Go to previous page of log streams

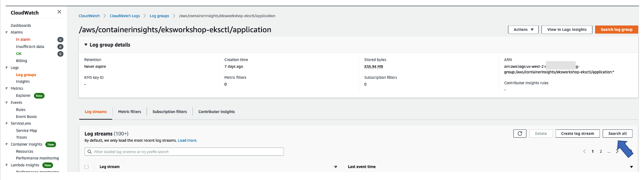pos(585,151)
